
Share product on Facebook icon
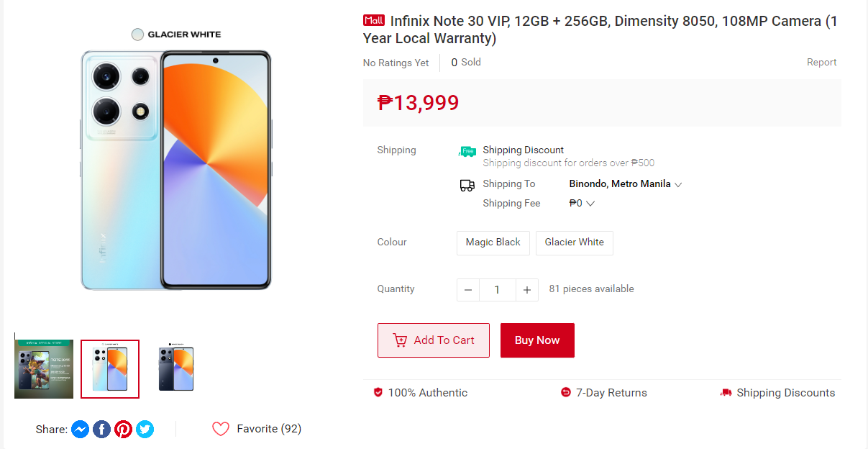pos(102,430)
